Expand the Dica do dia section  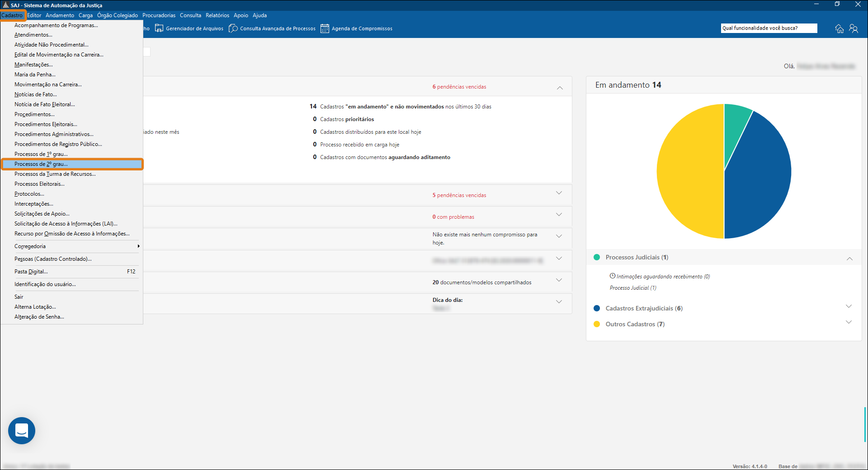click(559, 302)
